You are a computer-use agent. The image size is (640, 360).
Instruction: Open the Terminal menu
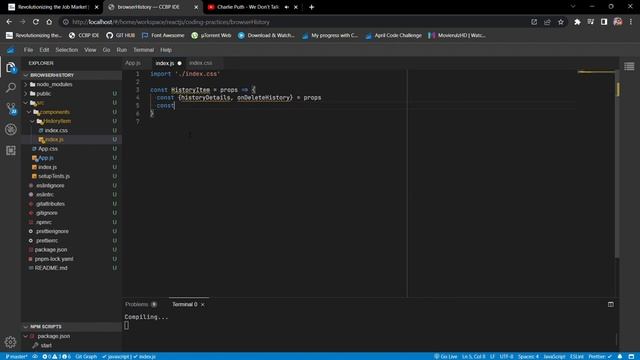144,50
